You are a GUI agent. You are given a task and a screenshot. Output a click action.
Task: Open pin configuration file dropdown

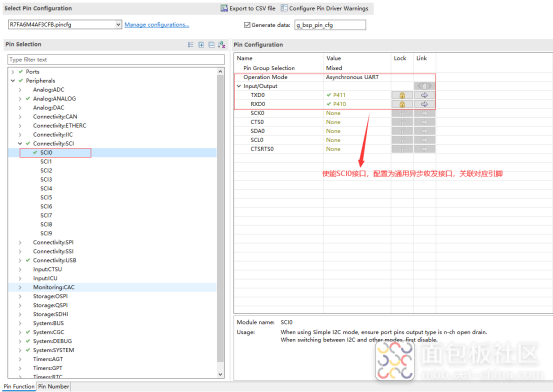(118, 24)
